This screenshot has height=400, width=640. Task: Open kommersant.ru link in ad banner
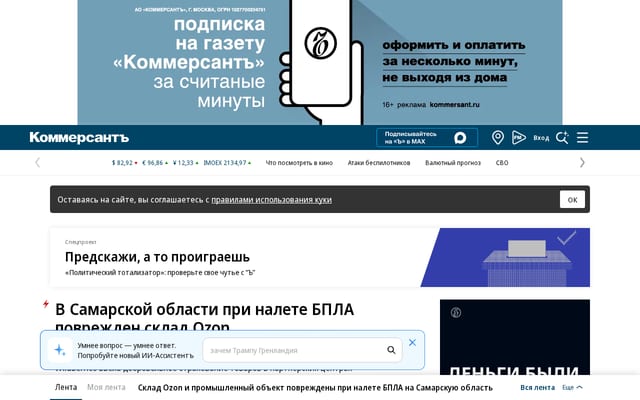[454, 104]
